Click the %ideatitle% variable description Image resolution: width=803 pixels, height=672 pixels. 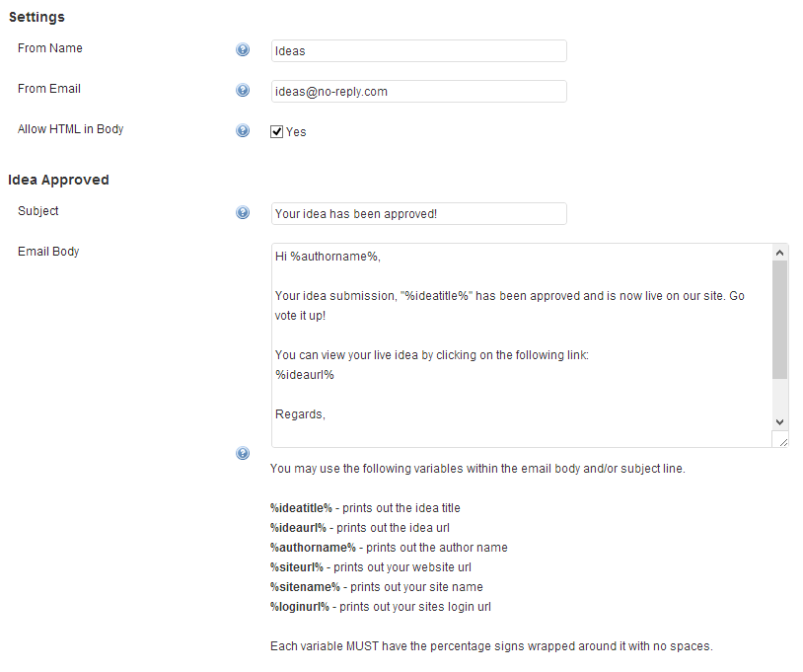365,508
